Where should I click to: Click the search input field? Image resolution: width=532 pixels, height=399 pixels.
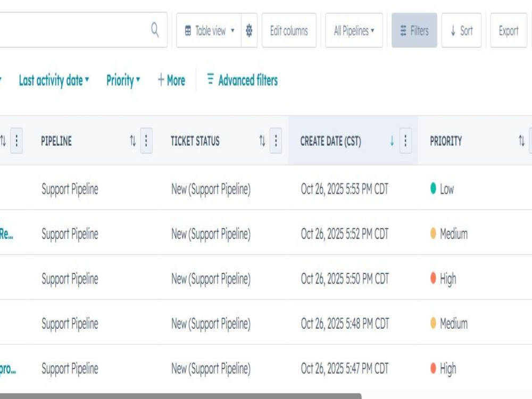pyautogui.click(x=83, y=30)
